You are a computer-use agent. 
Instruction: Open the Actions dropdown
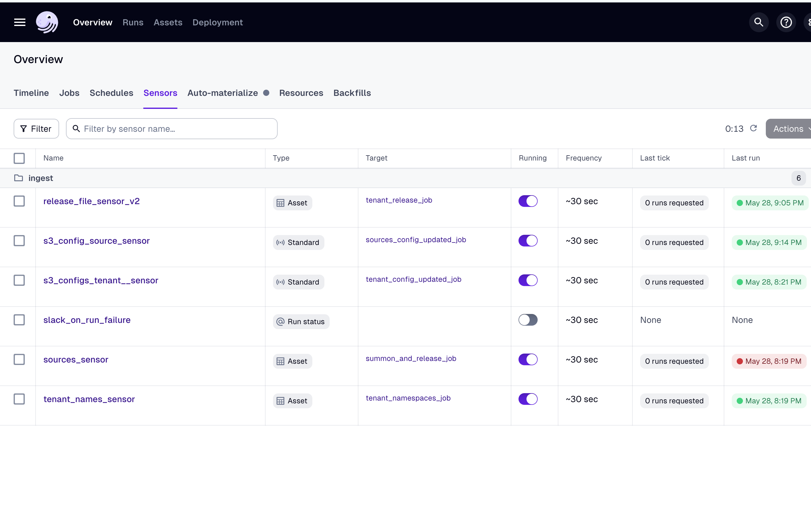[x=788, y=129]
